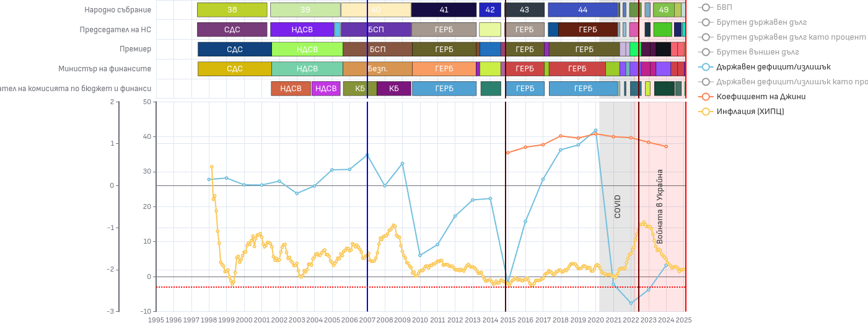Click НДСВ bar in Министър на финансите row
The width and height of the screenshot is (868, 328).
(307, 69)
